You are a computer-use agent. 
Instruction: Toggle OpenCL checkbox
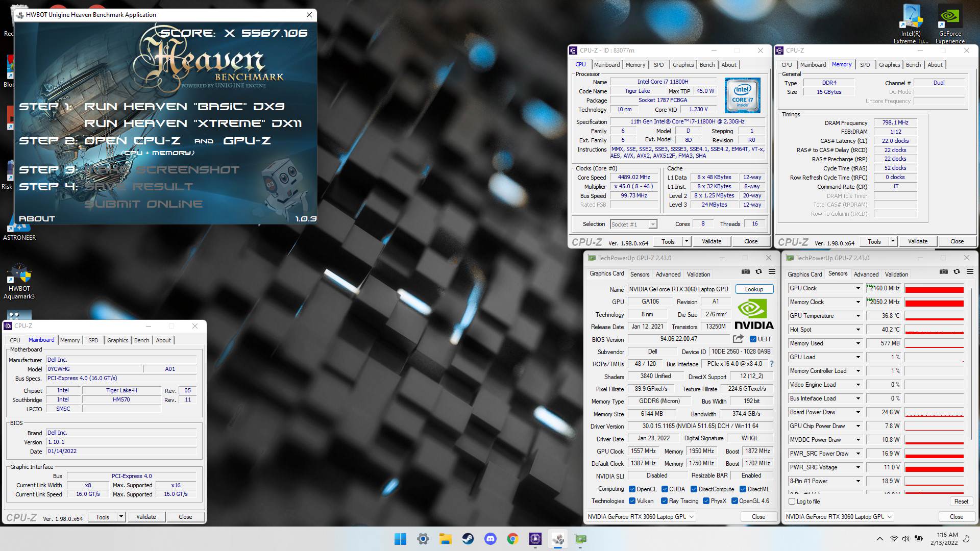pos(632,489)
